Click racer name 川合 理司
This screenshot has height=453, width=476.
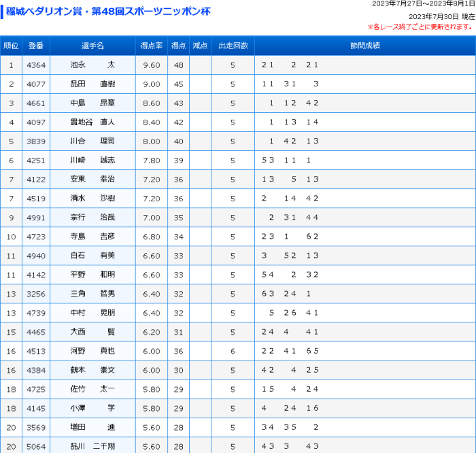tap(92, 141)
